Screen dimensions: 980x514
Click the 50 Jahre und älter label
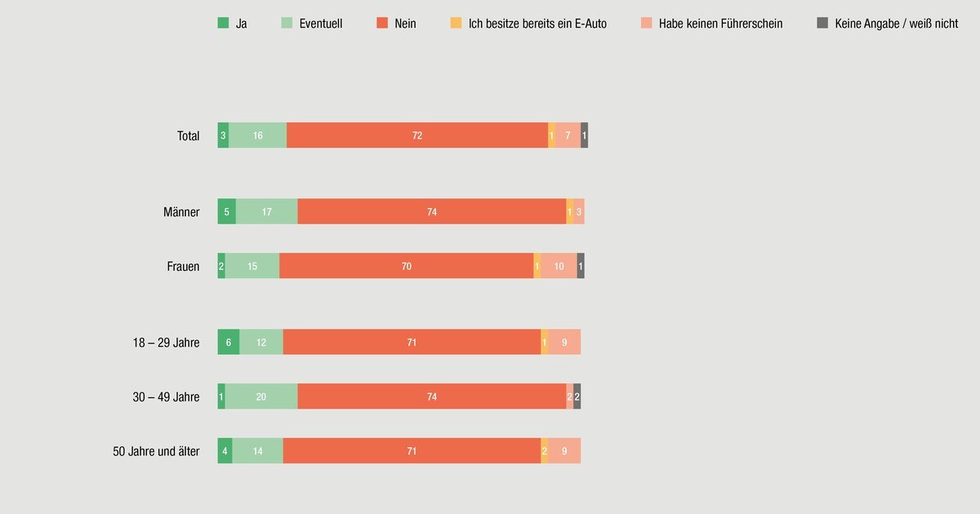pyautogui.click(x=156, y=450)
